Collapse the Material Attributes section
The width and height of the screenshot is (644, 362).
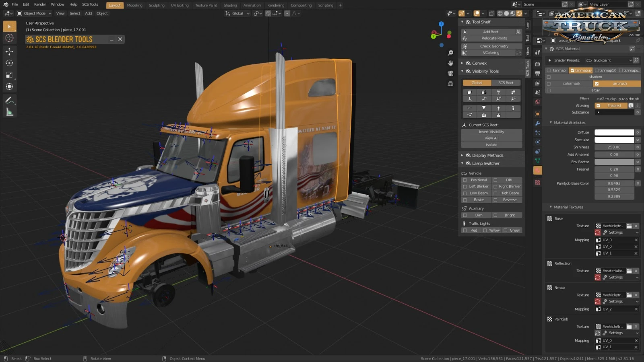pos(551,123)
